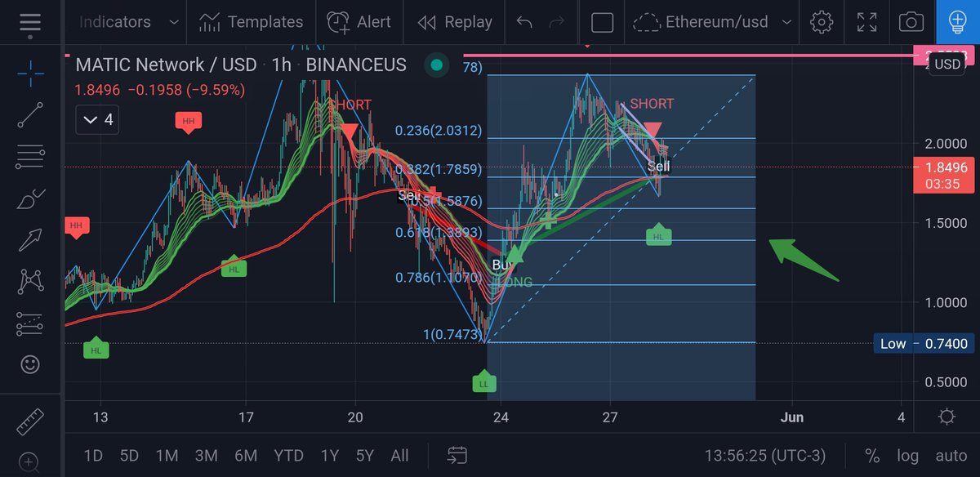Take a chart snapshot with camera icon
The image size is (980, 477).
911,22
